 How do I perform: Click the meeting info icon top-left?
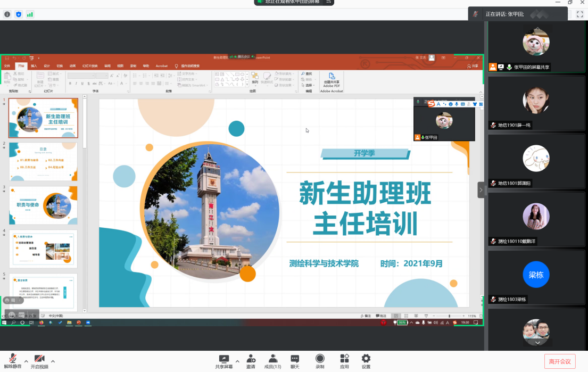click(7, 14)
